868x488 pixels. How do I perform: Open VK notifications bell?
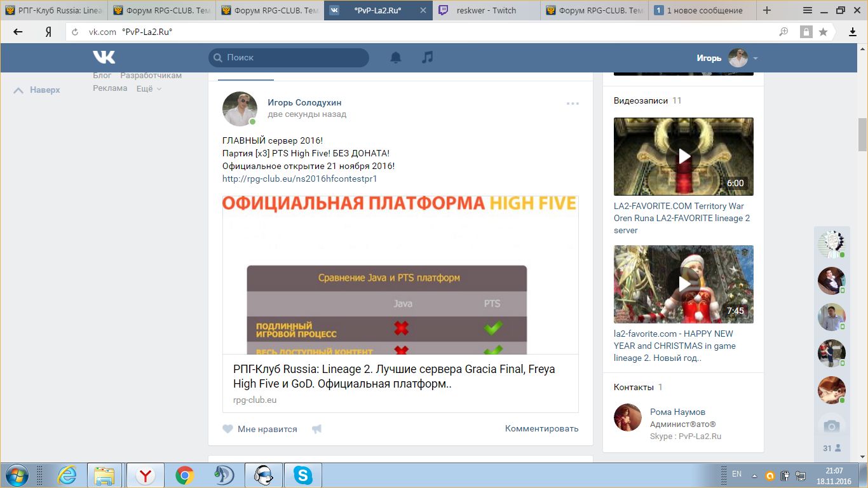point(396,57)
